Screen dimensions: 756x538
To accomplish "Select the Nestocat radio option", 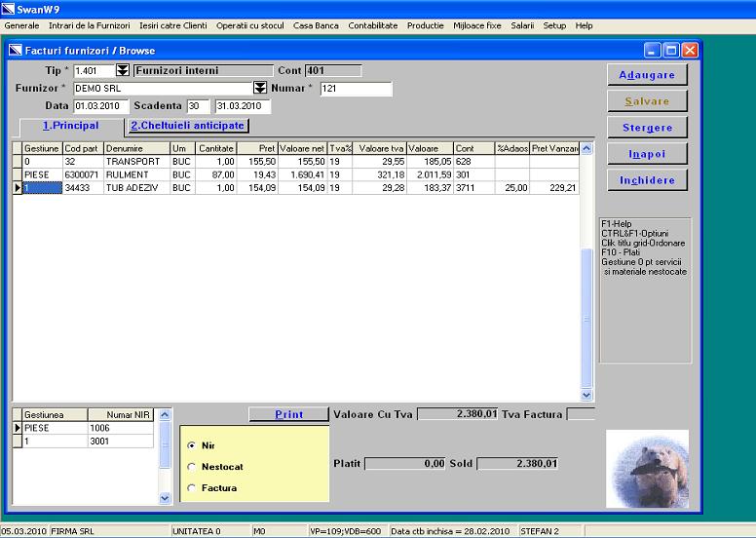I will click(191, 467).
